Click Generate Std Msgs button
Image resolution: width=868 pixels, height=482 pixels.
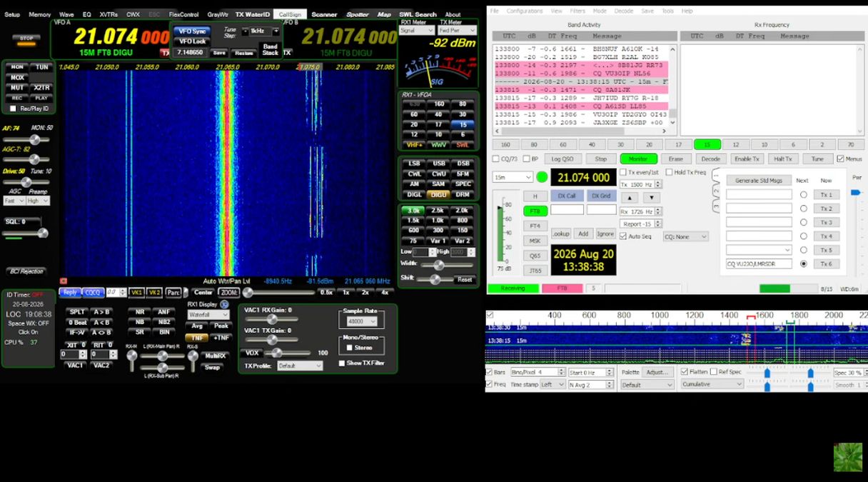(x=758, y=181)
